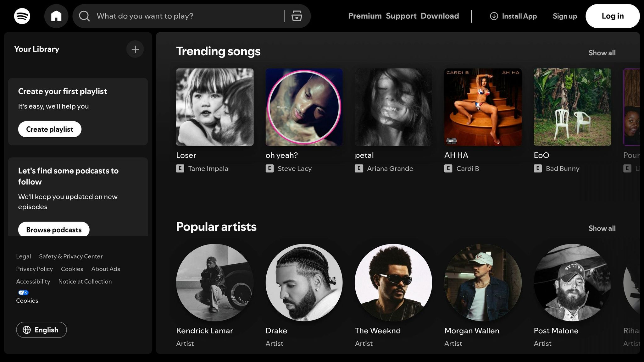Click the song title 'Loser'

point(186,155)
